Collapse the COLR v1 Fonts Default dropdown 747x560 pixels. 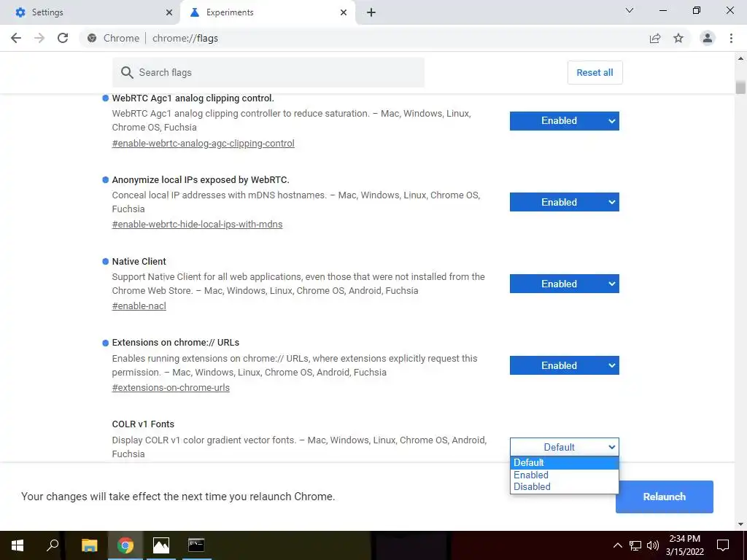point(564,447)
